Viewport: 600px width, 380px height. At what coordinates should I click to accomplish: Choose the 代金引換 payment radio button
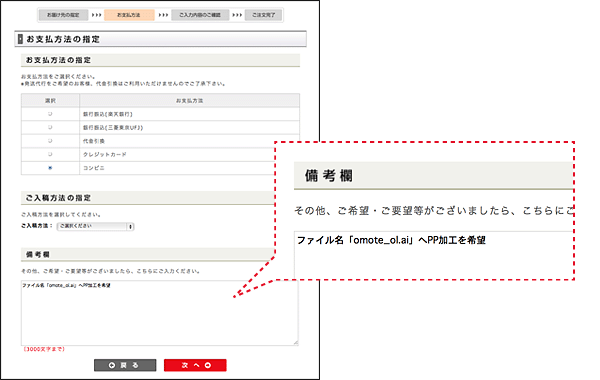pyautogui.click(x=50, y=141)
